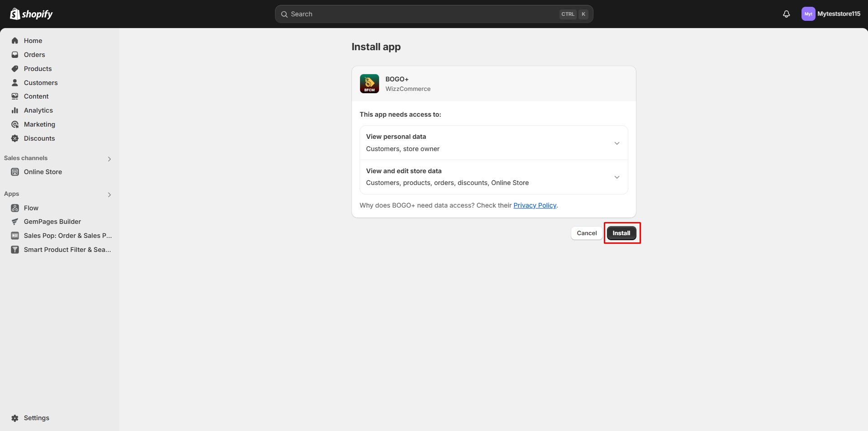
Task: Click the Home house icon
Action: pyautogui.click(x=15, y=41)
